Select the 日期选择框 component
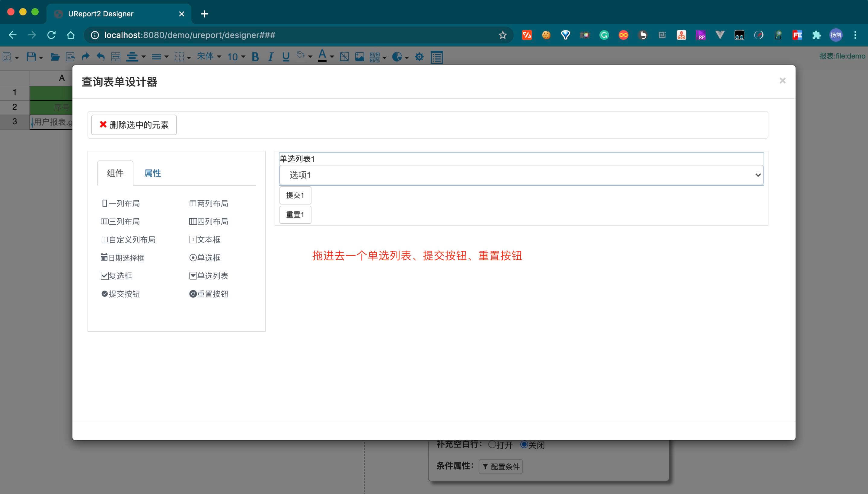The image size is (868, 494). [x=123, y=258]
